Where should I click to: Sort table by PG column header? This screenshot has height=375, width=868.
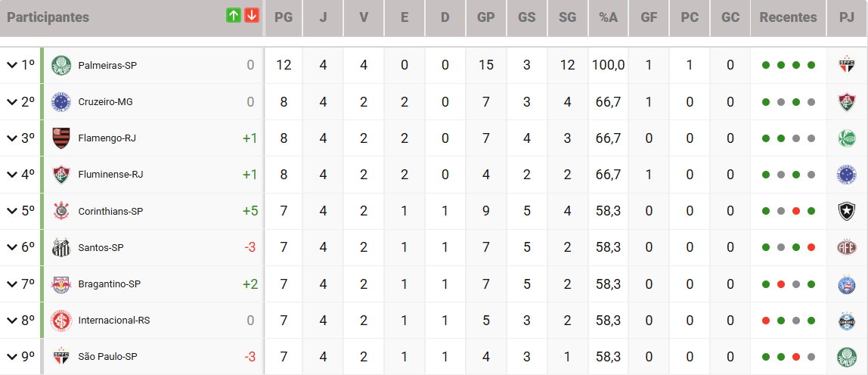284,17
